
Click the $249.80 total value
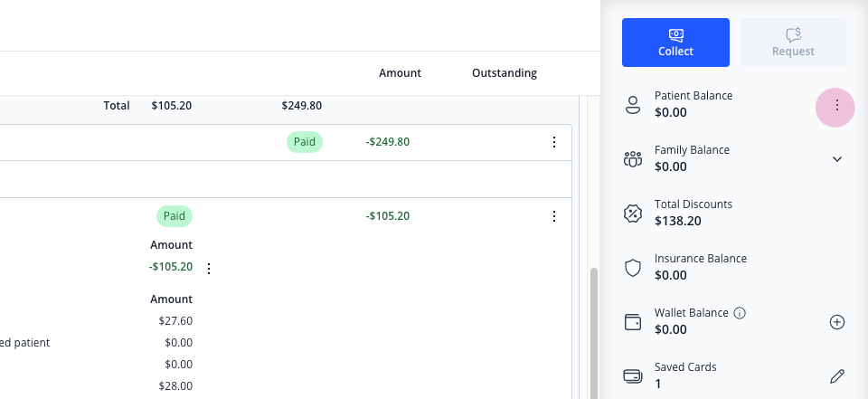302,105
